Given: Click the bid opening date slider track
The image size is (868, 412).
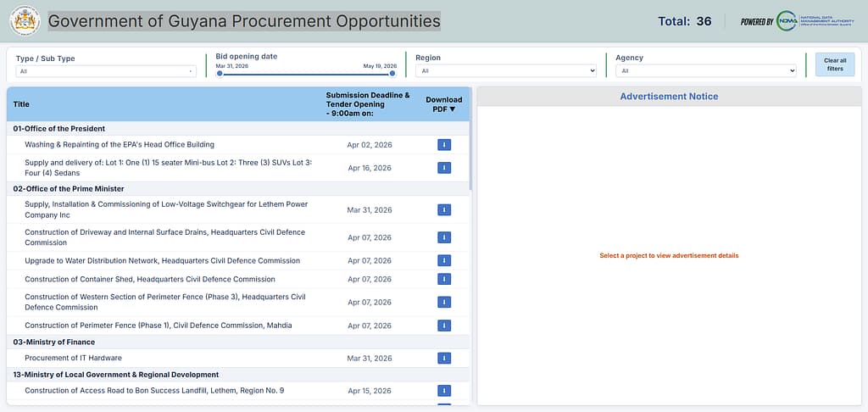Looking at the screenshot, I should click(306, 74).
